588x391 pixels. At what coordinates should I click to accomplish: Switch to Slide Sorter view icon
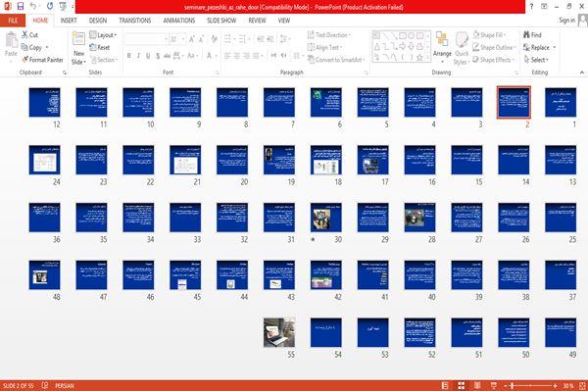point(462,385)
